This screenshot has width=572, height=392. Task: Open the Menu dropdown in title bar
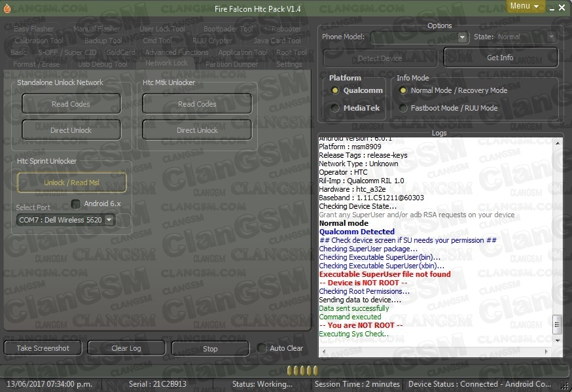click(x=525, y=6)
